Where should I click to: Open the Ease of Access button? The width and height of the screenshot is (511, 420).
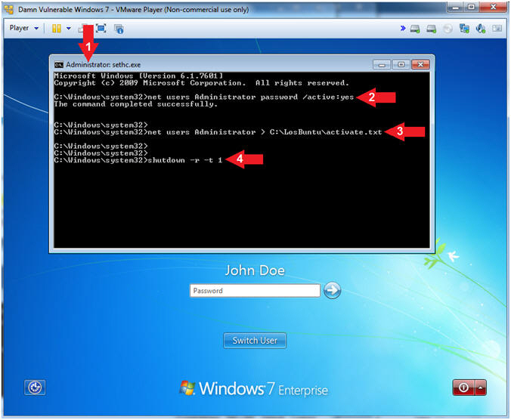[35, 388]
